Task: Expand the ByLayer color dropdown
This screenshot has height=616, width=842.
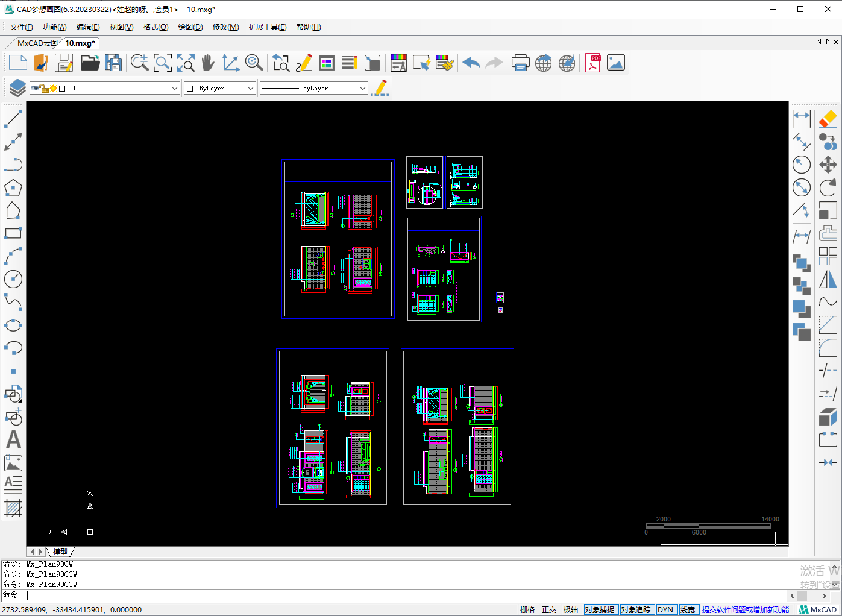Action: click(251, 88)
